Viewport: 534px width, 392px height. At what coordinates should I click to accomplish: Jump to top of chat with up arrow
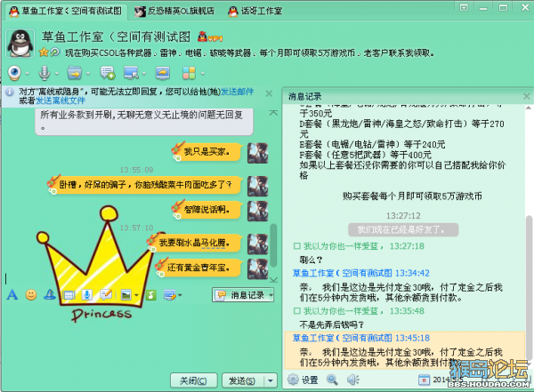point(273,113)
